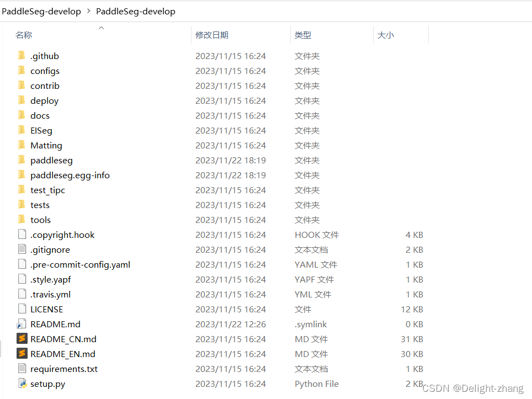Select the tools folder name

(x=40, y=220)
